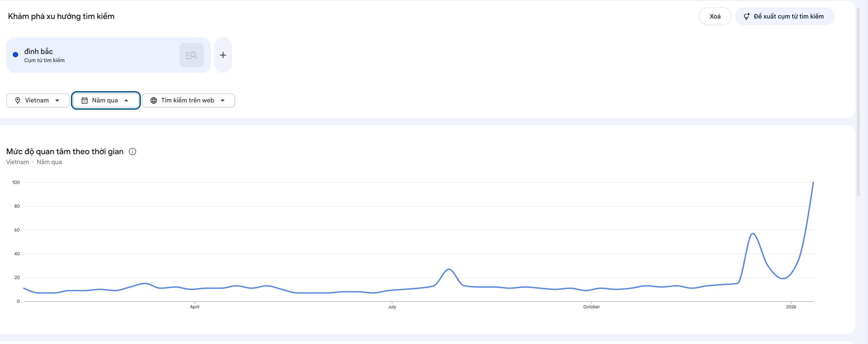Viewport: 868px width, 344px height.
Task: Click the calendar icon in the Năm qua filter
Action: (x=85, y=100)
